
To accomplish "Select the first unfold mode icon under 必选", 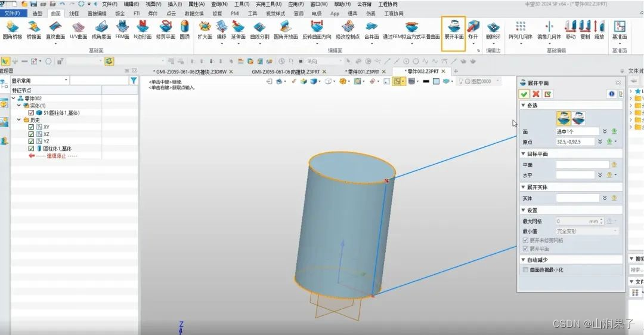I will click(x=563, y=118).
